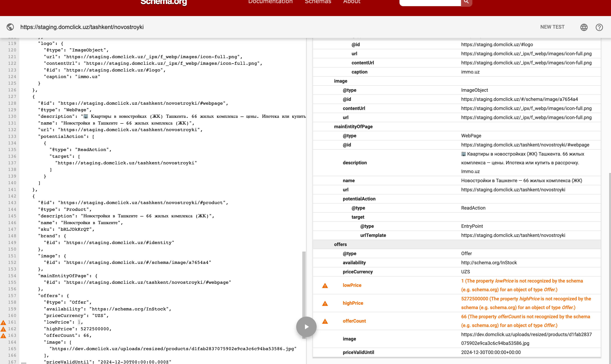Collapse the offers row in results

tap(340, 244)
